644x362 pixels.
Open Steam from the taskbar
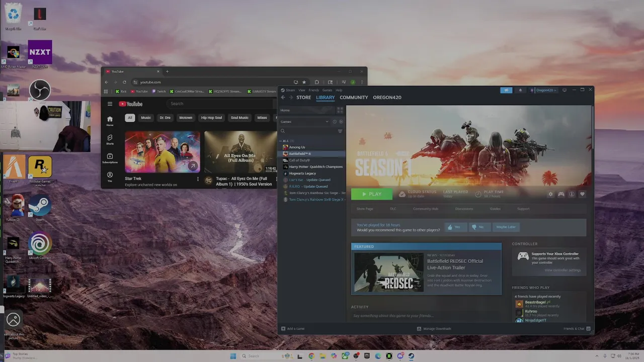coord(411,356)
